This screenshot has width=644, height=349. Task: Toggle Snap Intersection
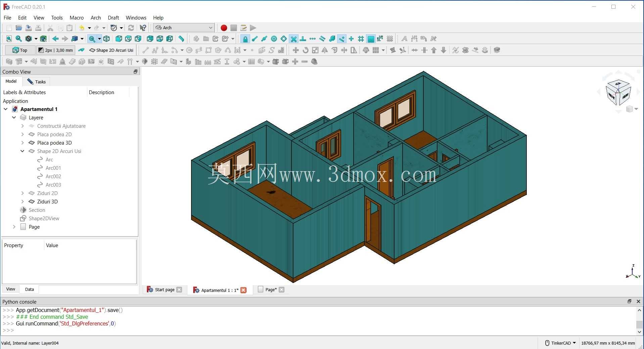[293, 39]
